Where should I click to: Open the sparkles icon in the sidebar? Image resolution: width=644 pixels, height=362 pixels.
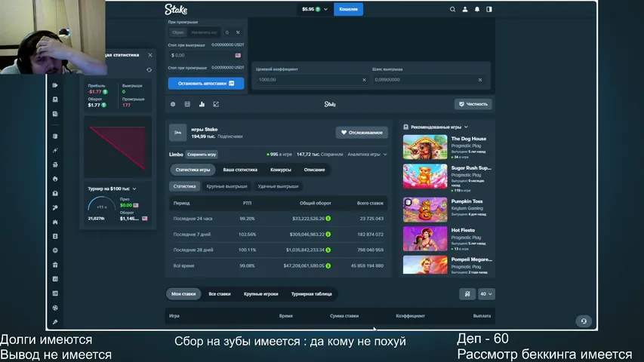[x=55, y=150]
